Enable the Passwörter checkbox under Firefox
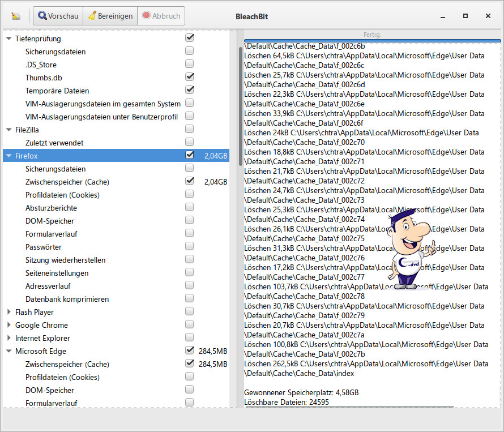The height and width of the screenshot is (432, 504). (x=190, y=247)
